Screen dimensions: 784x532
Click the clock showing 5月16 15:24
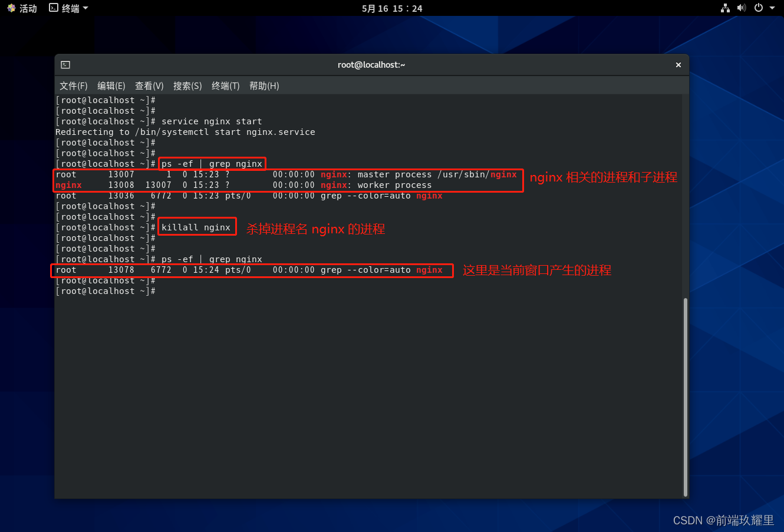tap(392, 8)
